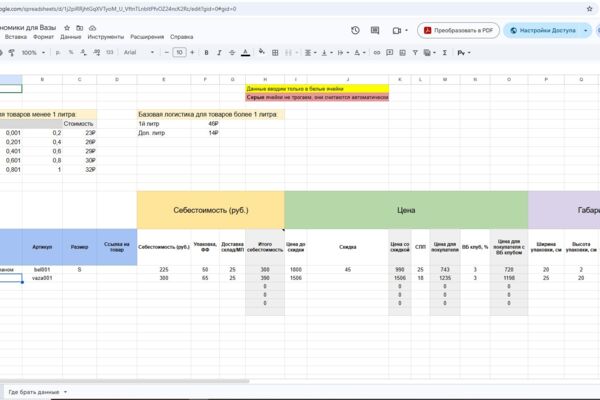Apply currency format in the toolbar

(58, 52)
